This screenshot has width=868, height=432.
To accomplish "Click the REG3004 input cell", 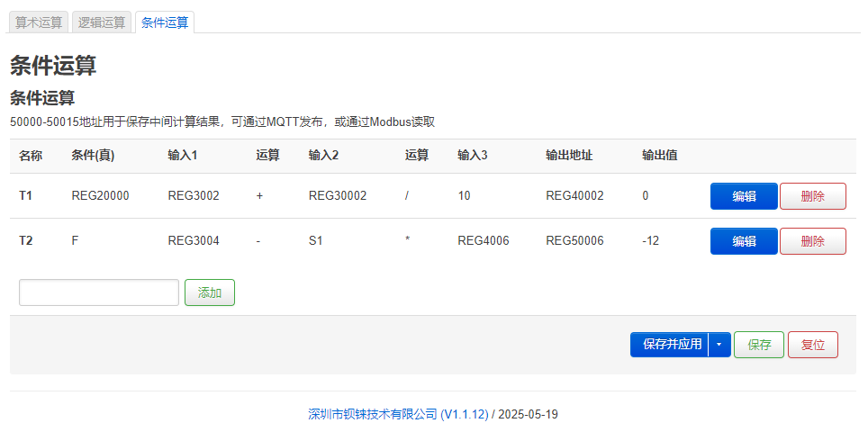I will (x=194, y=240).
